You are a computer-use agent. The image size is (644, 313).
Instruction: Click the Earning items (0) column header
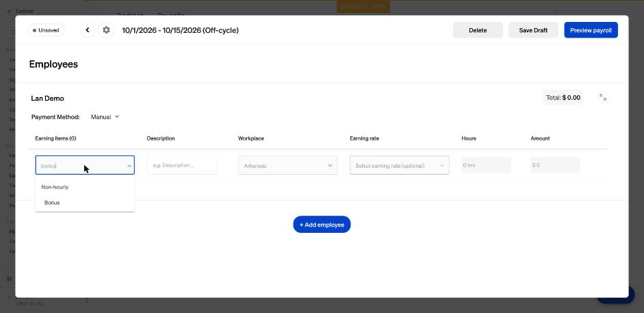click(x=55, y=138)
